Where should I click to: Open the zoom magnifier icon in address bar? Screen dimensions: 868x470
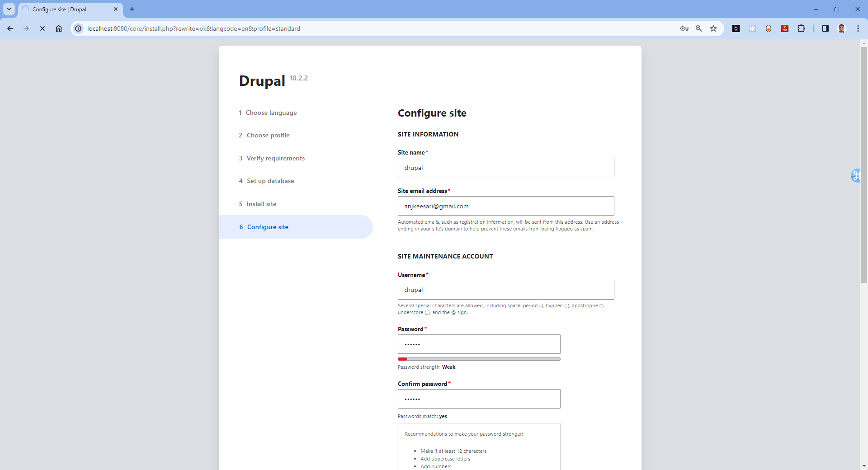coord(699,28)
